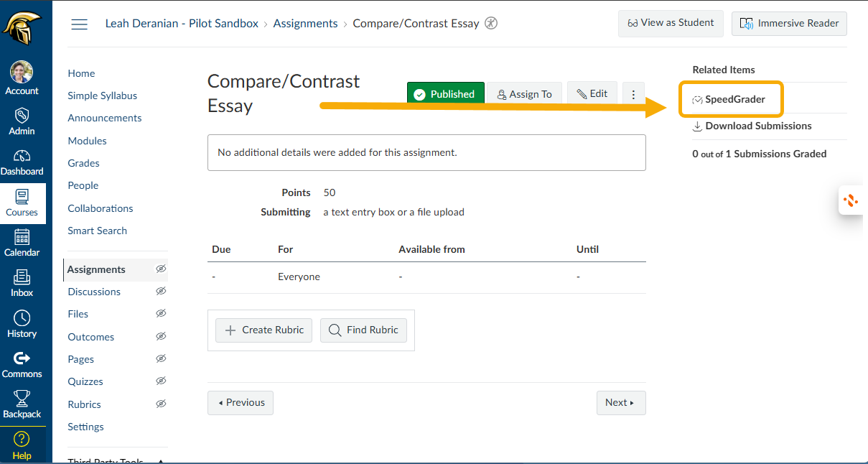Click Create Rubric button
The width and height of the screenshot is (868, 464).
(264, 330)
